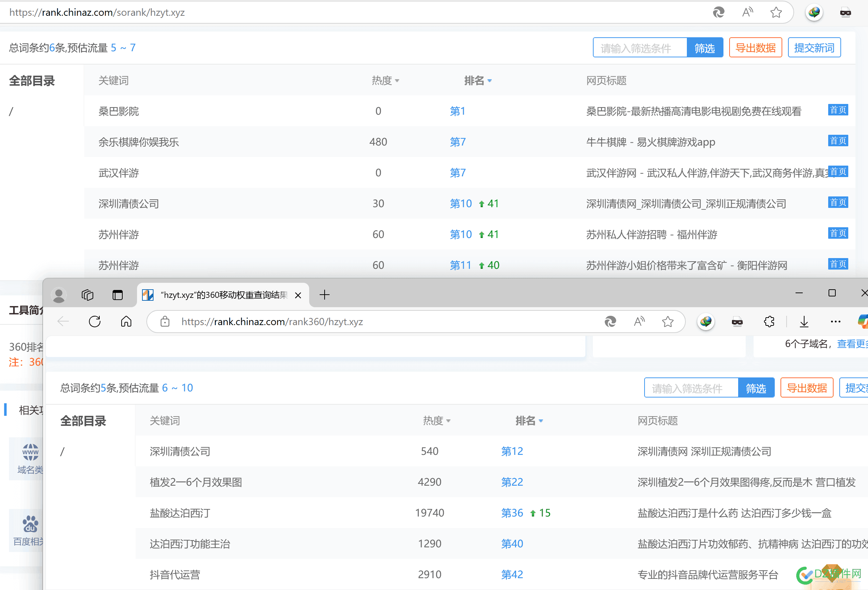Go to home page in front window
Image resolution: width=868 pixels, height=590 pixels.
pyautogui.click(x=126, y=322)
